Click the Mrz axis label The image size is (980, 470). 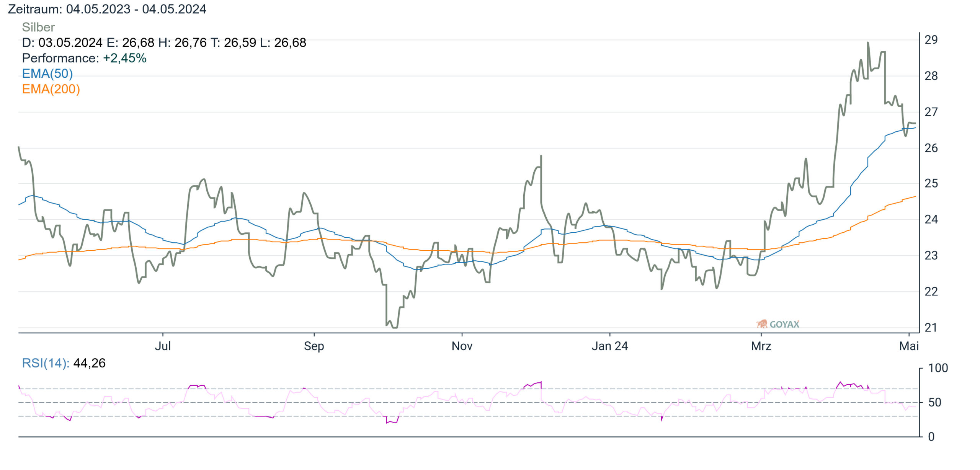click(x=761, y=346)
